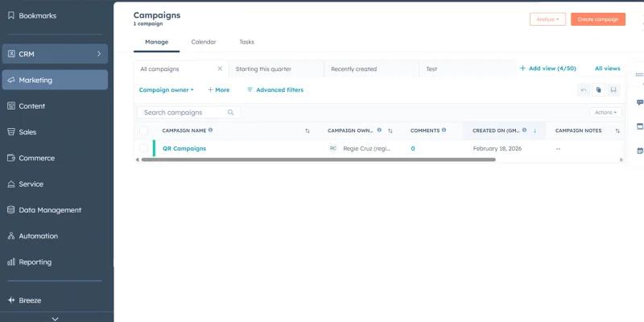Open the QR Campaigns link
This screenshot has height=322, width=644.
click(x=184, y=148)
